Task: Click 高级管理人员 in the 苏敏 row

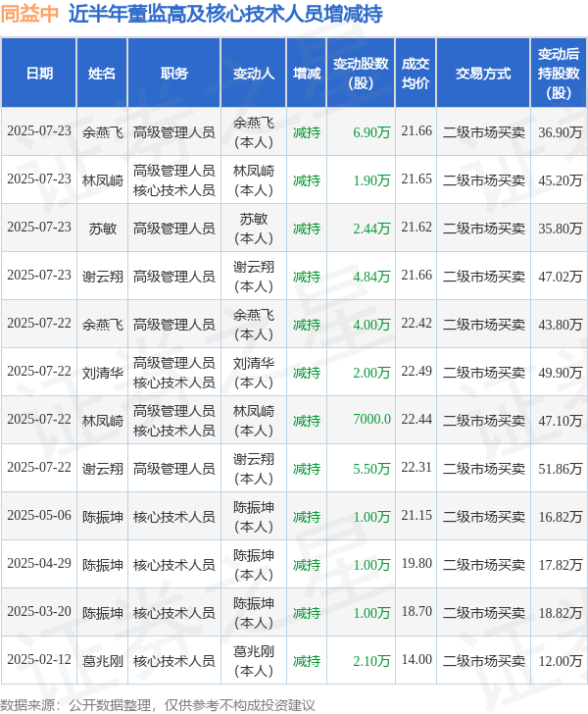Action: tap(173, 229)
